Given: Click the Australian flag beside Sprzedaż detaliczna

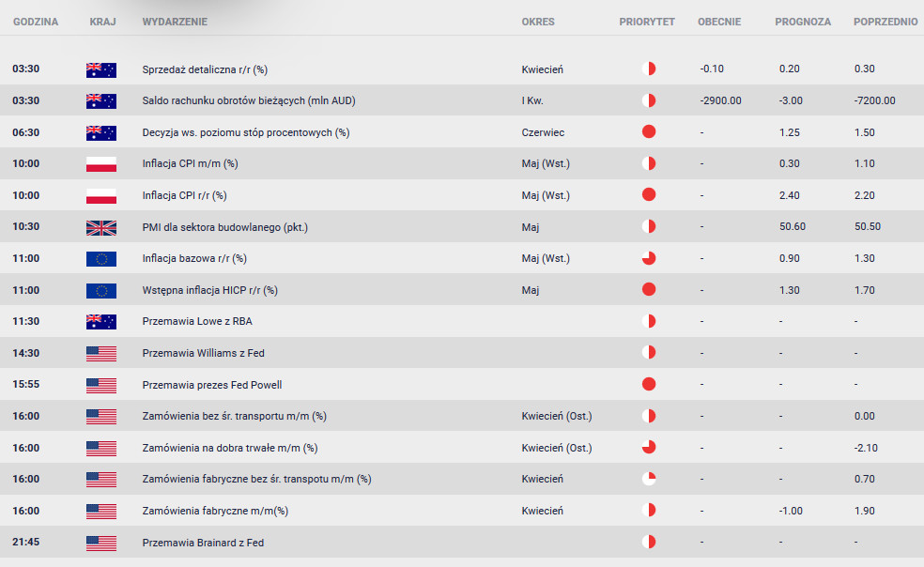Looking at the screenshot, I should (x=101, y=69).
